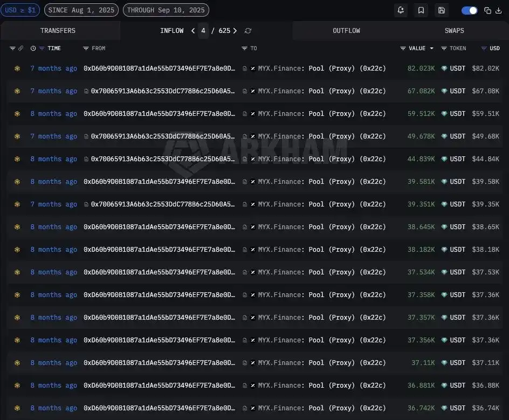The image size is (509, 420).
Task: Open sender 0xD60b9... in the 82.023K row
Action: click(160, 68)
